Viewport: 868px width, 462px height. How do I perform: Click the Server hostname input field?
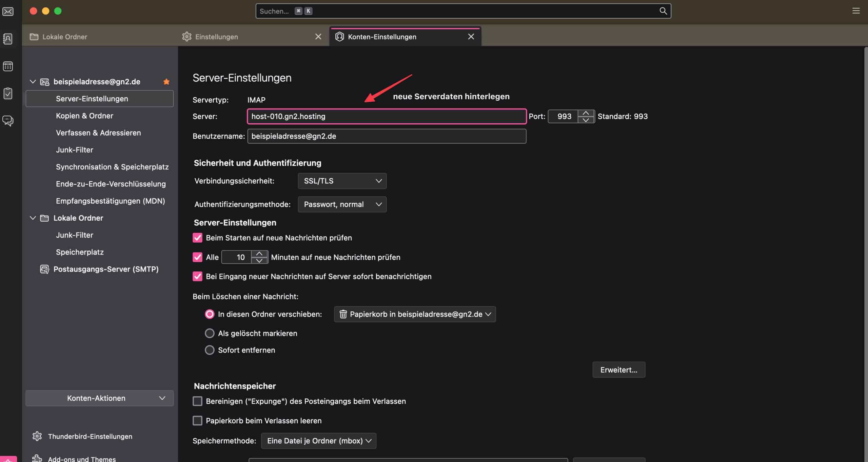(387, 116)
